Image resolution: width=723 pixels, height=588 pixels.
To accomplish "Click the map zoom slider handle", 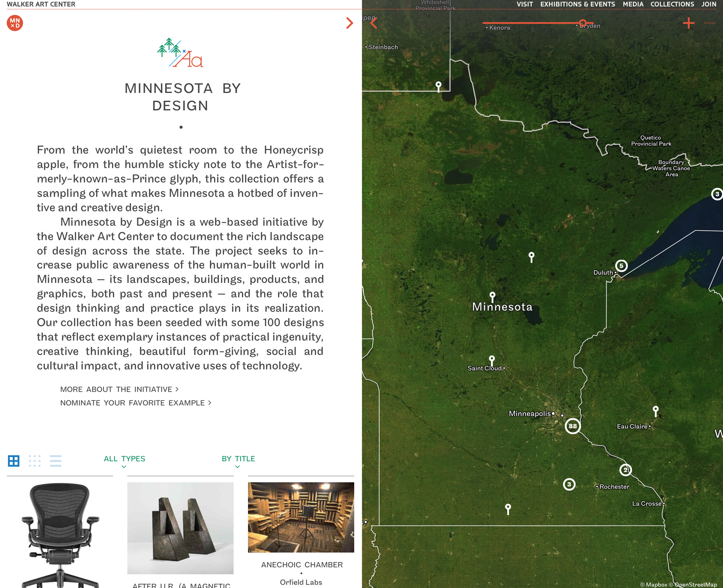I will pyautogui.click(x=583, y=23).
